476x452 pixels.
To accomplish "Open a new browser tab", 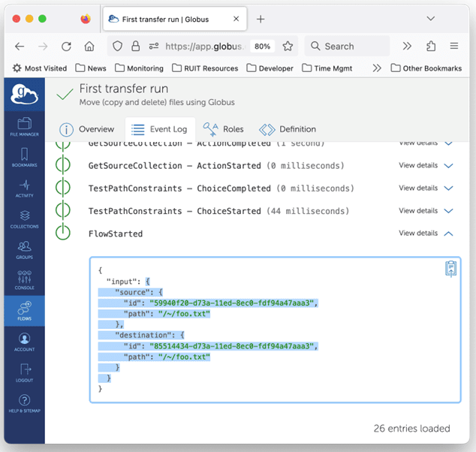I will coord(261,19).
